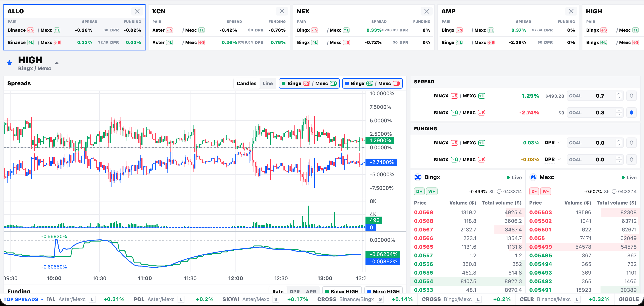Click Bingx order book price 0.0569
Image resolution: width=644 pixels, height=306 pixels.
[x=424, y=212]
